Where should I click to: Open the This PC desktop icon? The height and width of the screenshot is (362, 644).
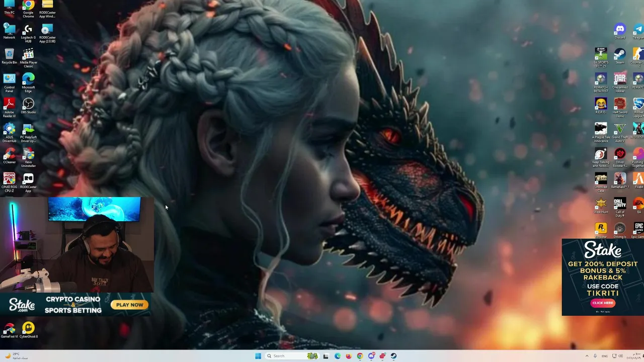click(x=9, y=7)
